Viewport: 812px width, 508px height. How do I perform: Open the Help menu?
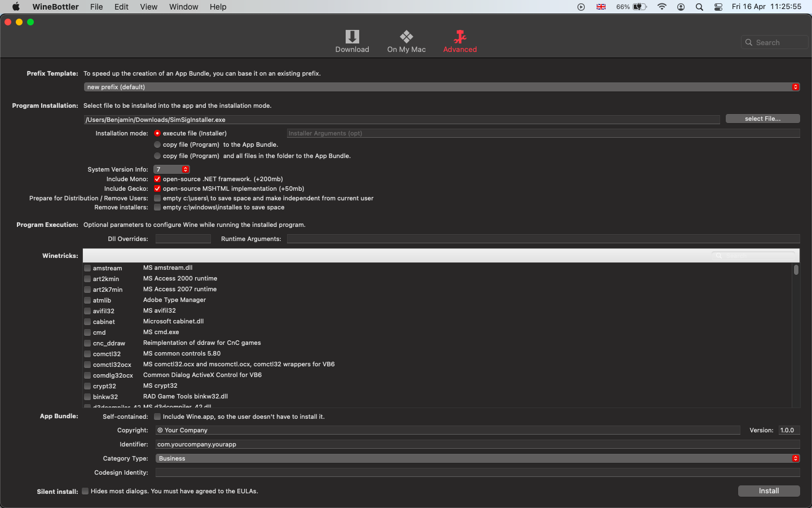(x=218, y=7)
